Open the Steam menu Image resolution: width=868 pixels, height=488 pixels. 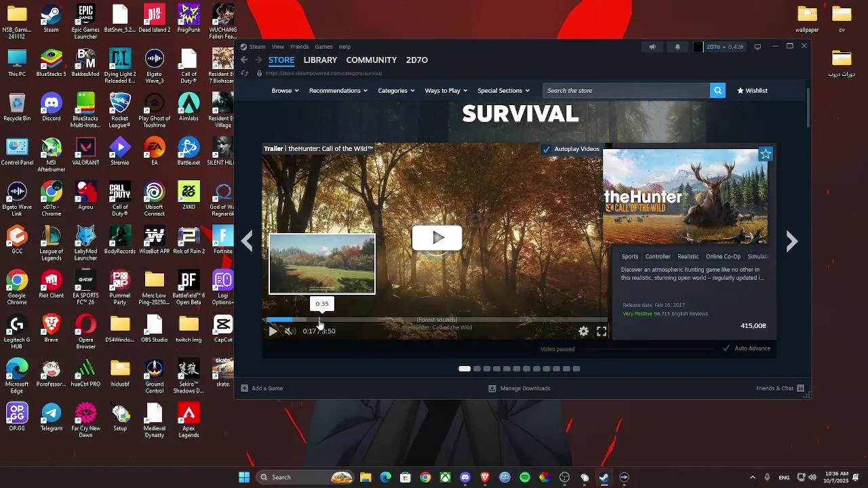tap(253, 47)
